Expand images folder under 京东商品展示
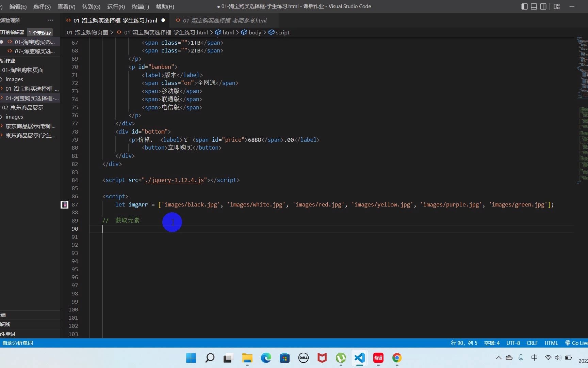588x368 pixels. click(x=30, y=117)
